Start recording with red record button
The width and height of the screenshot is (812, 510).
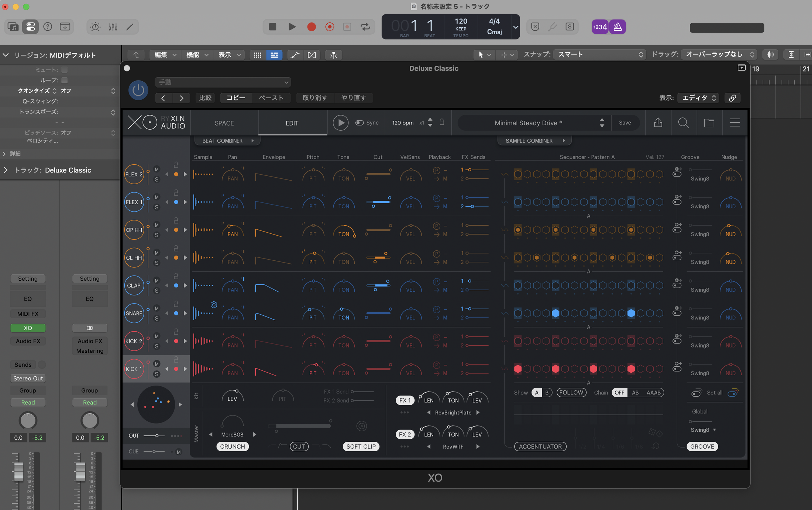click(312, 27)
